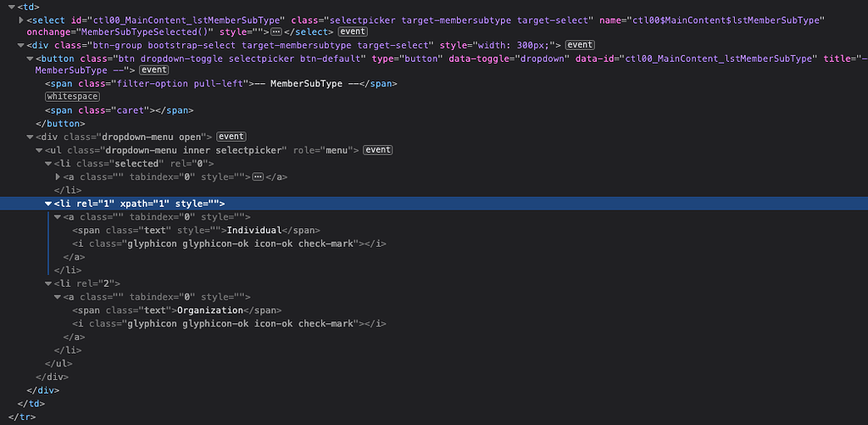The image size is (868, 425).
Task: Collapse the td element node
Action: click(11, 7)
